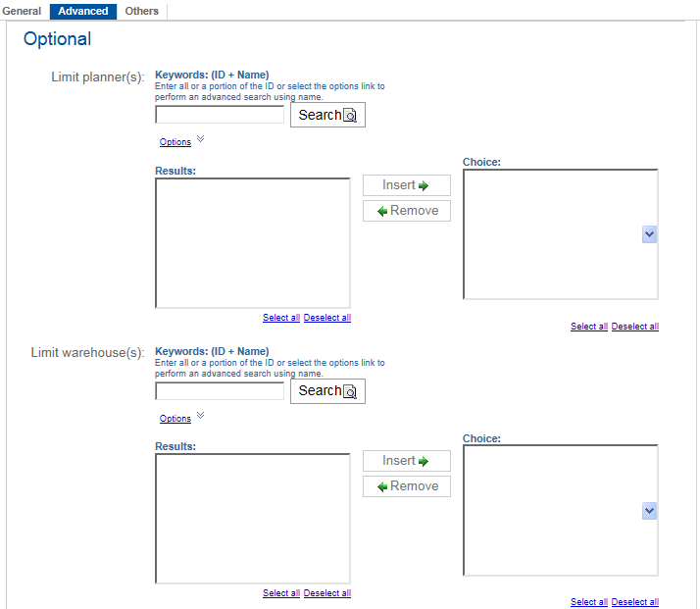Screen dimensions: 700x609
Task: Open dropdown arrow in planner Choice box
Action: (x=649, y=235)
